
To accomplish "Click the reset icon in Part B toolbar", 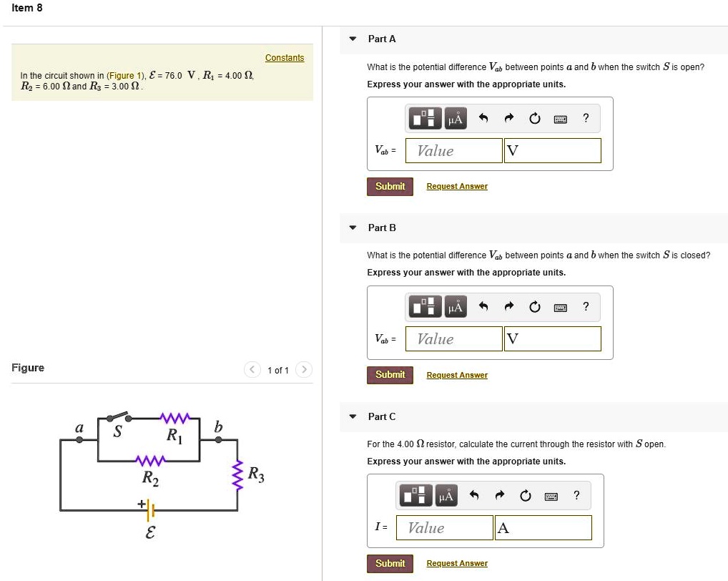I will [x=534, y=308].
